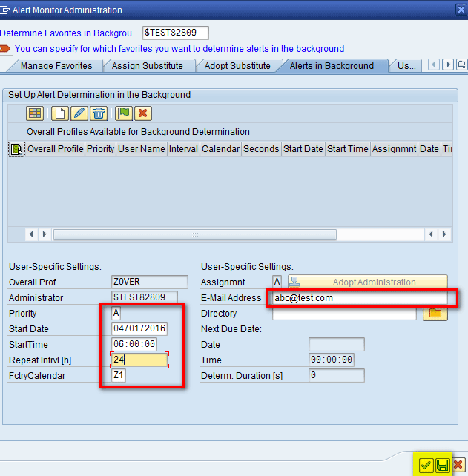Switch to the Manage Favorites tab

(x=56, y=65)
